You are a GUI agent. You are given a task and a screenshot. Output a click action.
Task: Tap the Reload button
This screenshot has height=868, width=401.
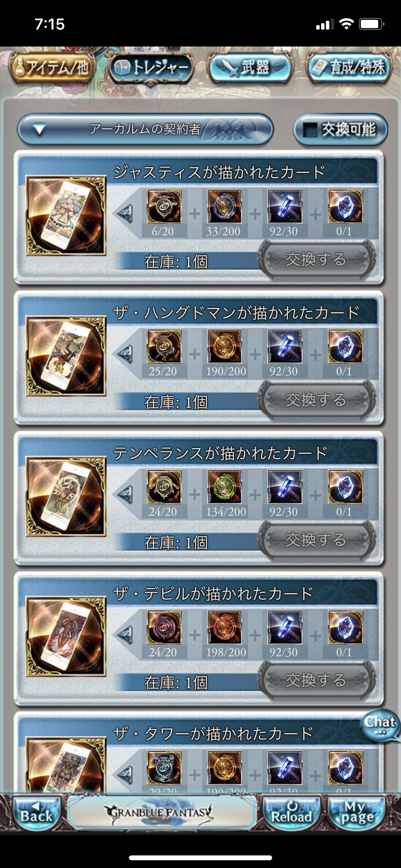(292, 812)
